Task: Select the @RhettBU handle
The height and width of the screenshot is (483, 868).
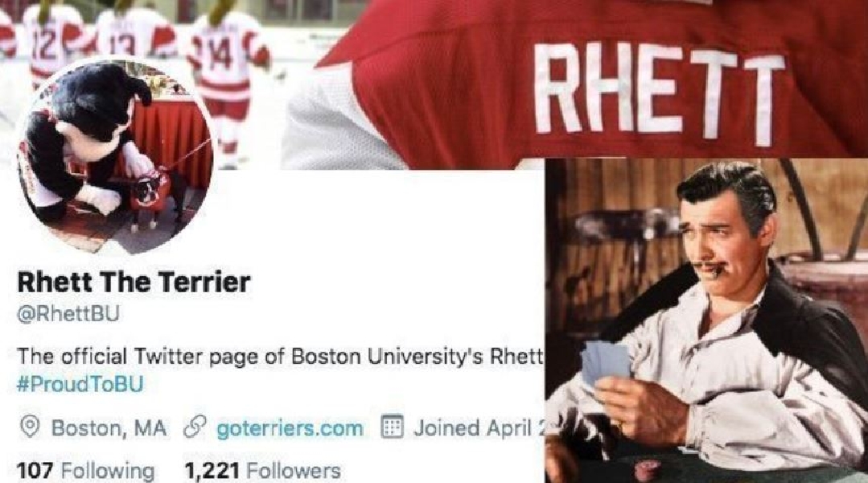Action: [x=68, y=314]
